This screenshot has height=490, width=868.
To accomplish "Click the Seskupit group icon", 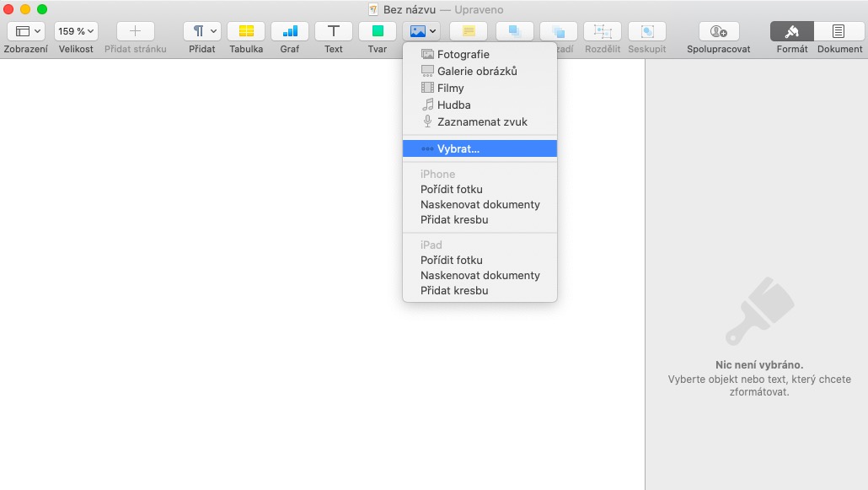I will point(646,31).
